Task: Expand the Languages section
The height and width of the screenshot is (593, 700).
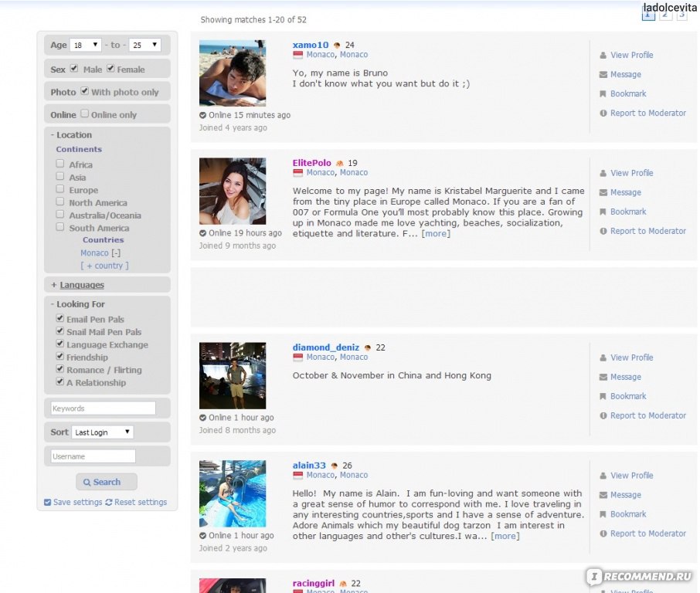Action: (78, 285)
